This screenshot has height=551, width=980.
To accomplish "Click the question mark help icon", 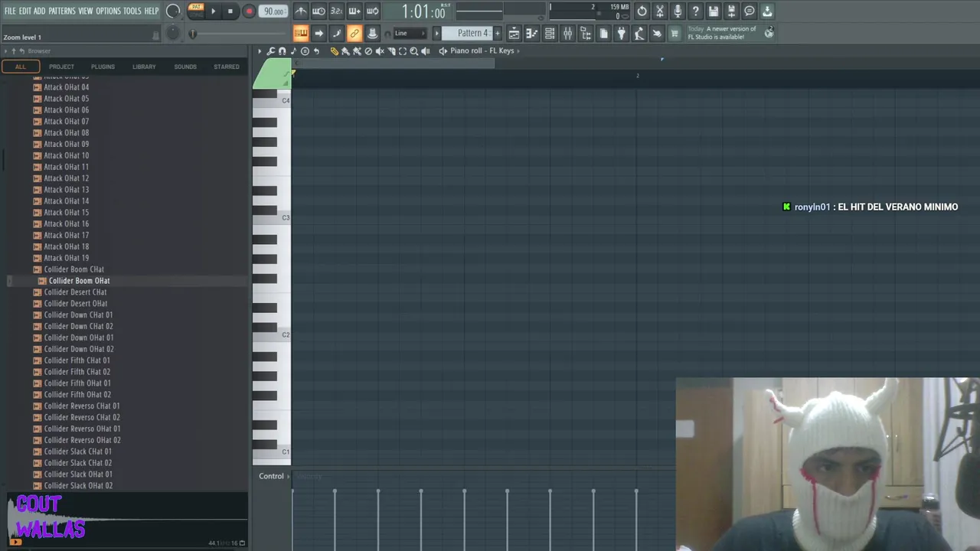I will [695, 11].
